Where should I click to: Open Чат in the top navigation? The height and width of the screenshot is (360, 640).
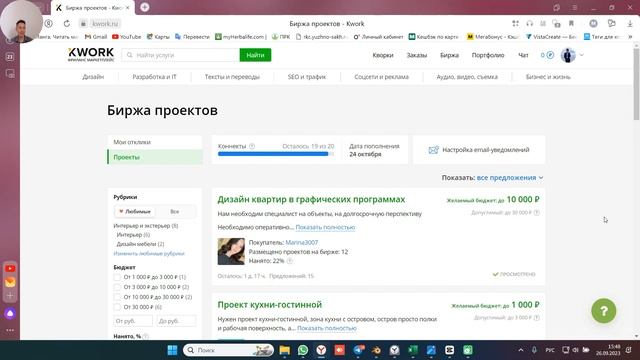(523, 55)
